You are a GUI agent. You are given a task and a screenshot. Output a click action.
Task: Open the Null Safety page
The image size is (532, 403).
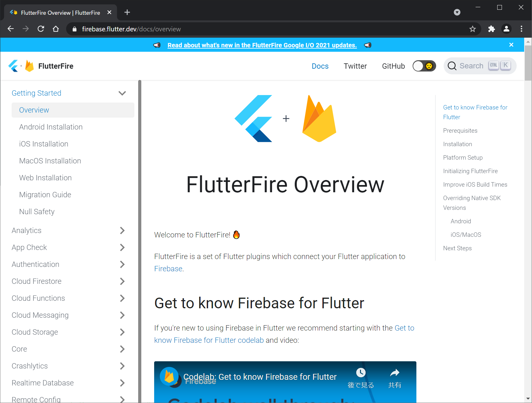[x=37, y=212]
